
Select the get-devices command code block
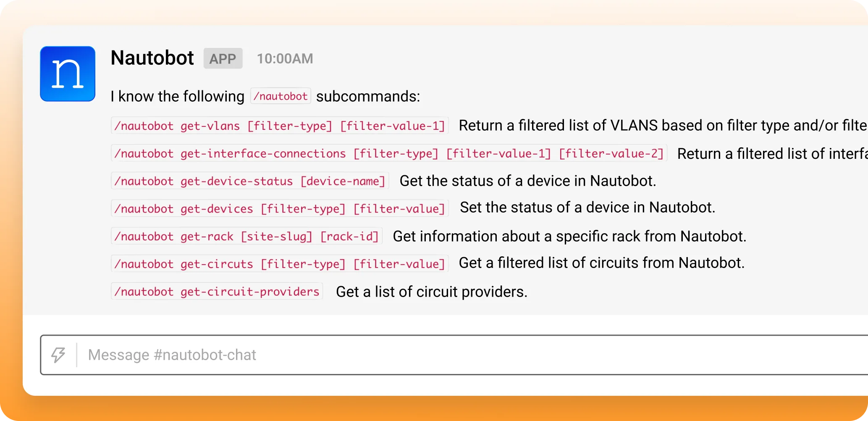(x=280, y=209)
